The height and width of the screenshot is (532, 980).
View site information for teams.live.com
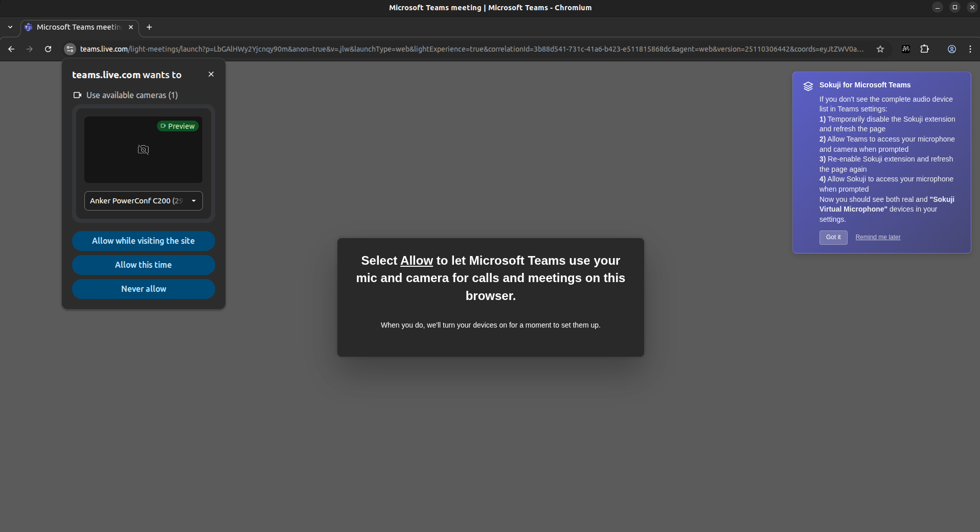coord(70,49)
